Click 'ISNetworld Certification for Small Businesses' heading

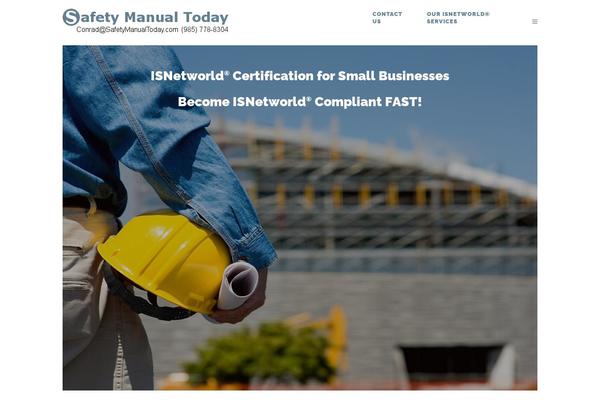coord(300,76)
